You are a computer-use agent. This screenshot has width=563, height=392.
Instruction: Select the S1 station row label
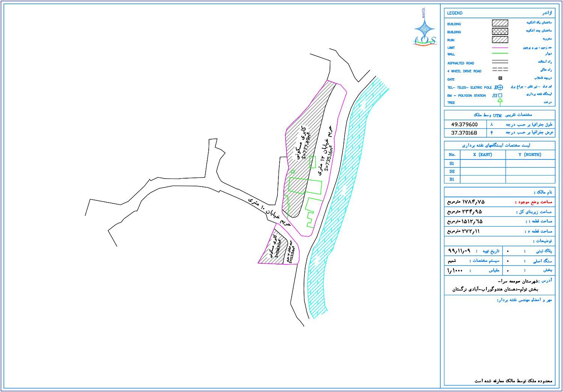coord(452,164)
